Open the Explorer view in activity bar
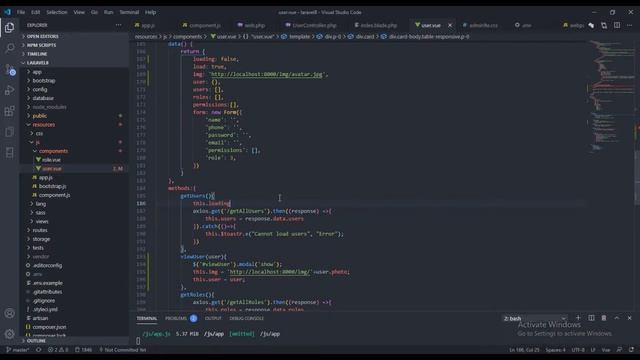Screen dimensions: 640x360 click(9, 27)
